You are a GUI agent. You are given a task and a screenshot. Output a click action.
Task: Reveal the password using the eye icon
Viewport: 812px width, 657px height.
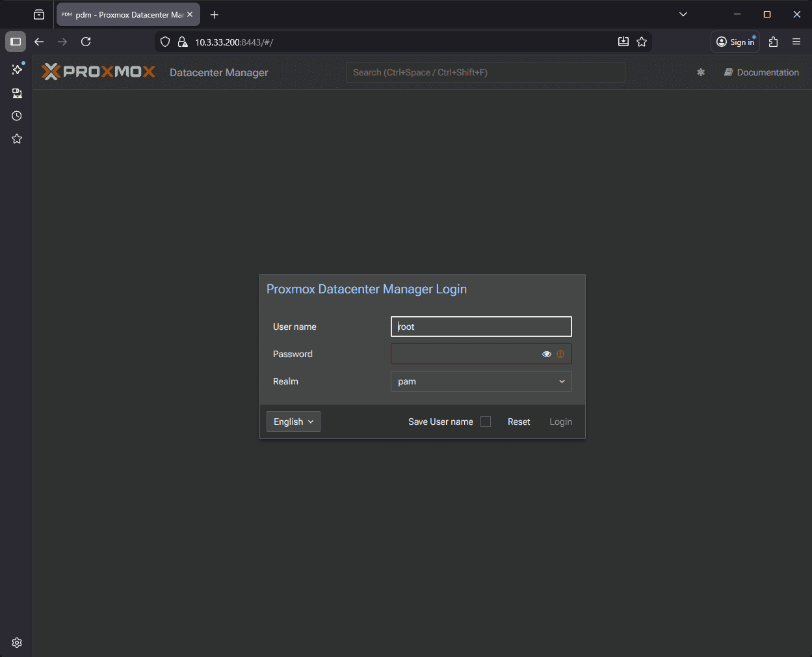[x=546, y=354]
